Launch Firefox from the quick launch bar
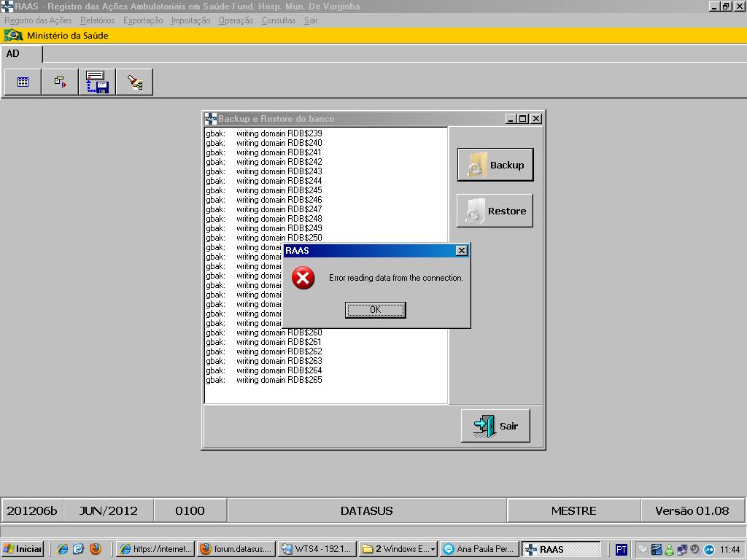747x560 pixels. click(x=96, y=549)
